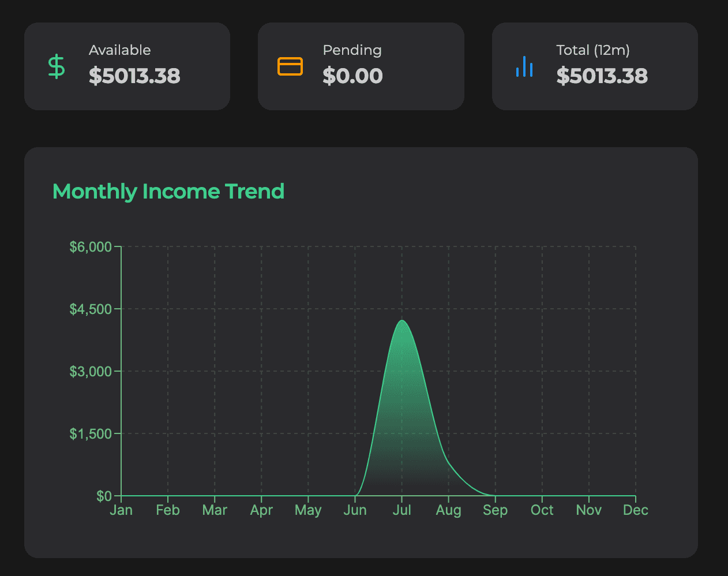Click the $0.00 Pending amount
728x576 pixels.
click(x=352, y=76)
